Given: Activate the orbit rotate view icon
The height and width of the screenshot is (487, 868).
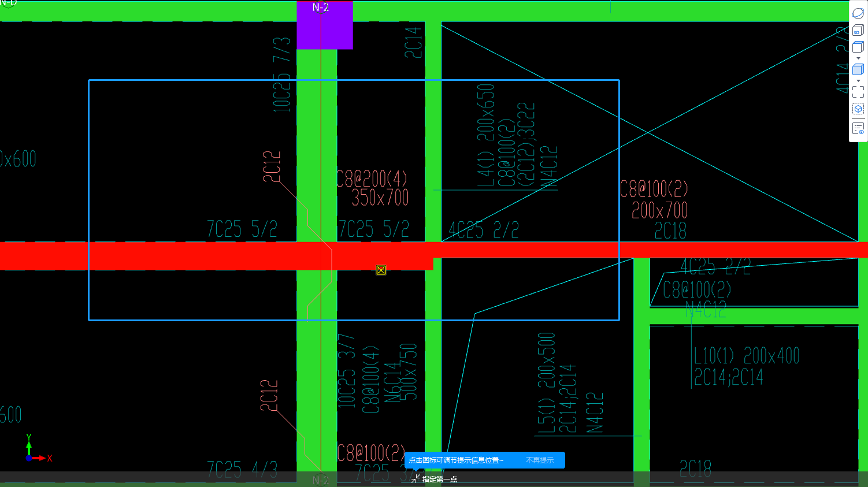Looking at the screenshot, I should (x=858, y=13).
